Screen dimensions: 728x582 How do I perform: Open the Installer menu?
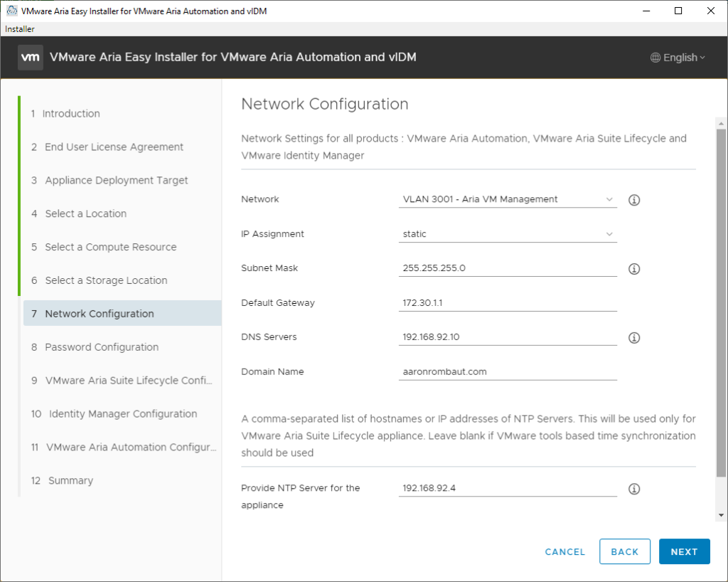click(20, 29)
